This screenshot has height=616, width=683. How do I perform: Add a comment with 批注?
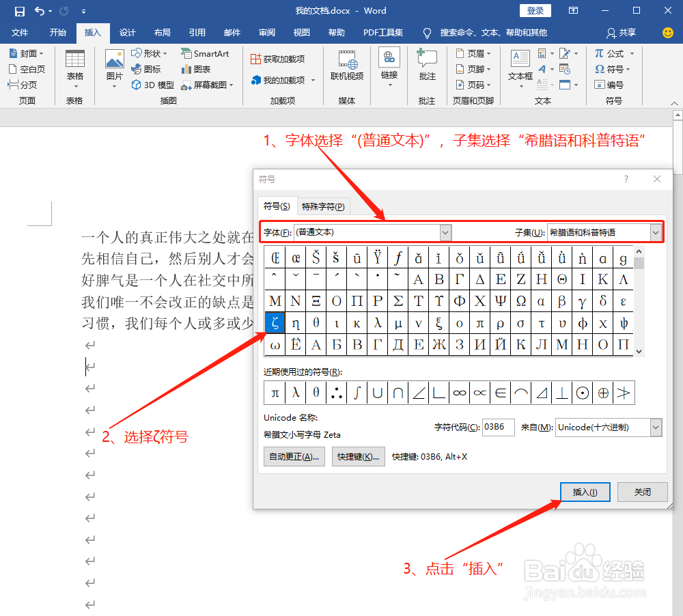427,66
